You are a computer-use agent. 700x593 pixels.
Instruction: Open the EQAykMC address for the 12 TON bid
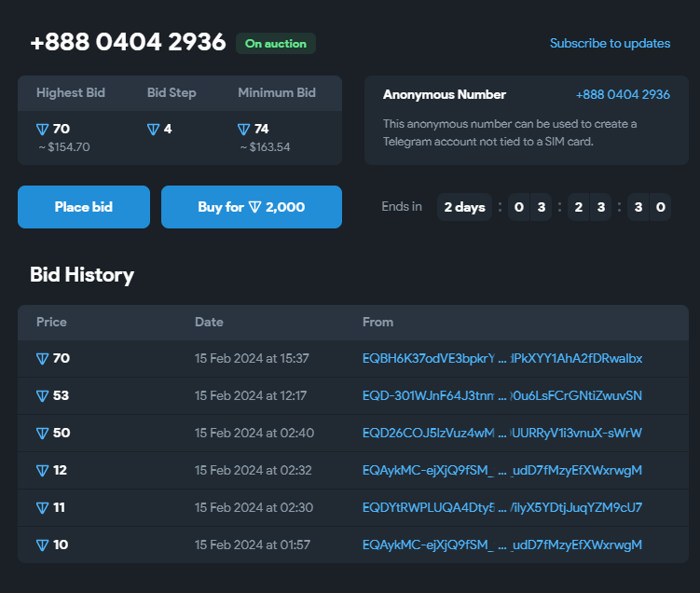502,470
